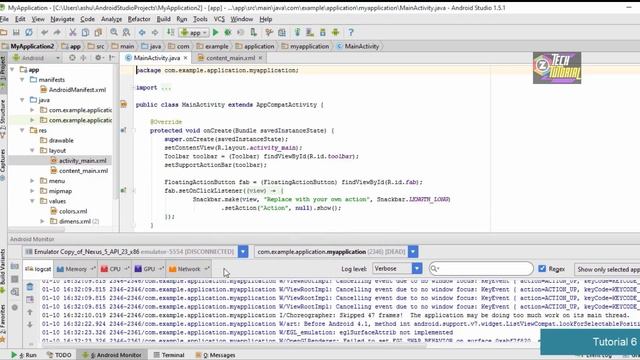640x360 pixels.
Task: Open the Log level Verbose dropdown
Action: pos(417,269)
